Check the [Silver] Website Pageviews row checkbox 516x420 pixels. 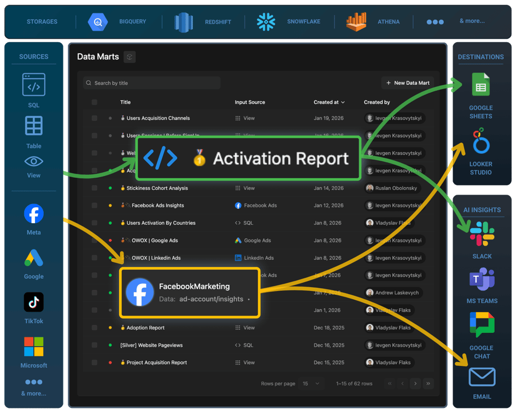(95, 345)
